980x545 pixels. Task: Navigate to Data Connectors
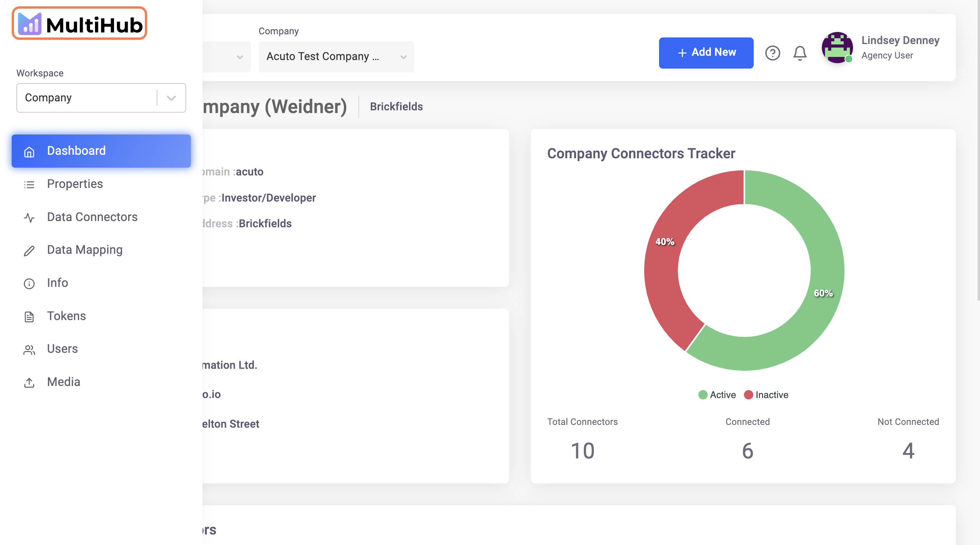pos(101,217)
